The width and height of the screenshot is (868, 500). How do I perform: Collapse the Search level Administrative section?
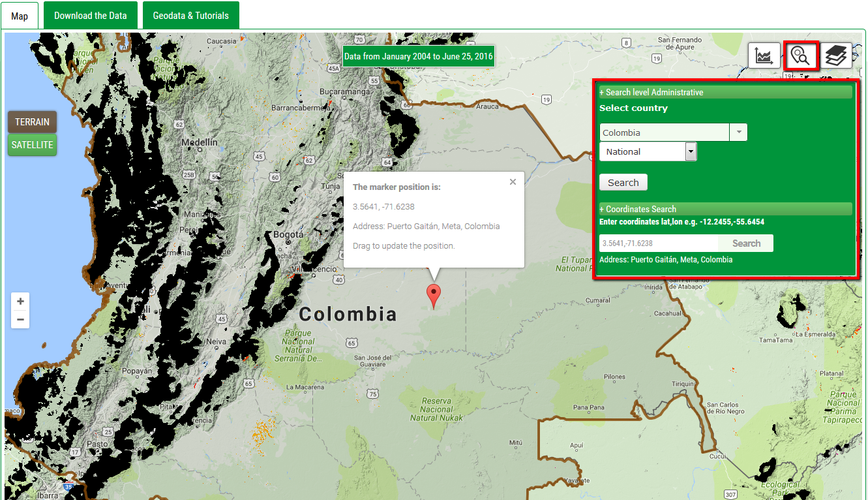725,92
